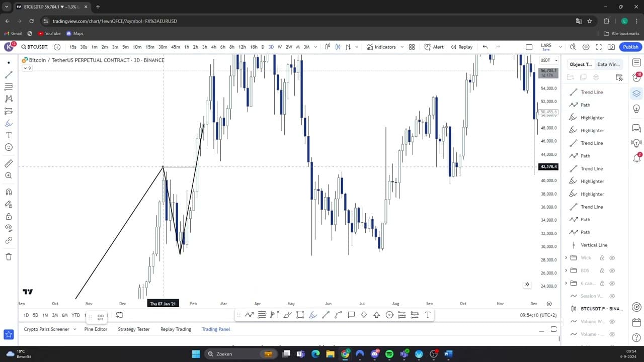This screenshot has width=644, height=362.
Task: Toggle magnet mode
Action: click(x=9, y=192)
